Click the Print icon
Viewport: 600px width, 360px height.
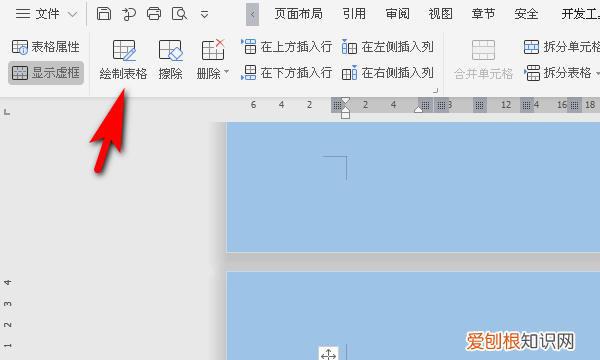pos(154,14)
